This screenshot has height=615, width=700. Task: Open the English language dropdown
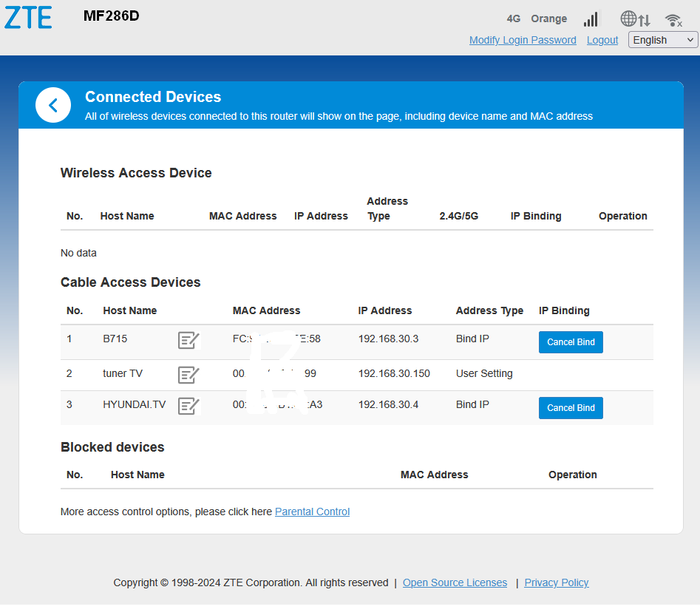[x=663, y=40]
